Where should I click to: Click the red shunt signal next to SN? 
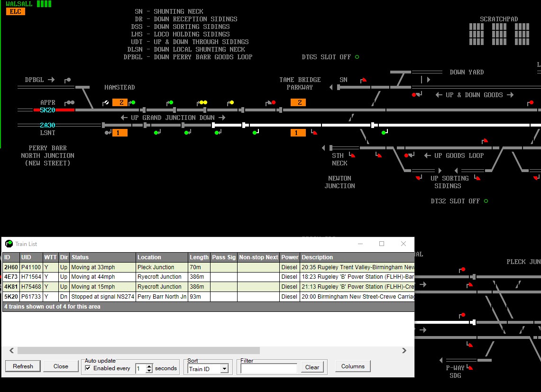363,80
